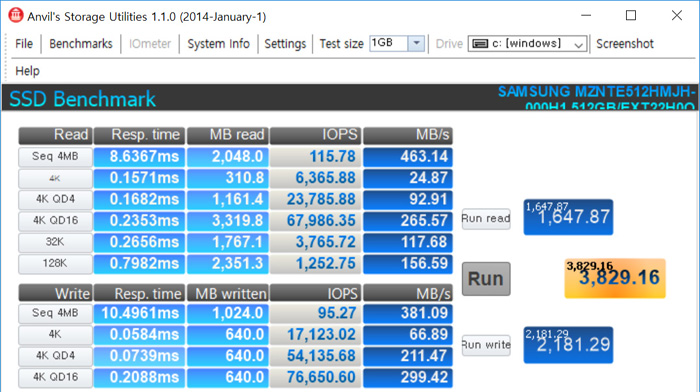Click the 67,986.35 IOPS value

(316, 221)
